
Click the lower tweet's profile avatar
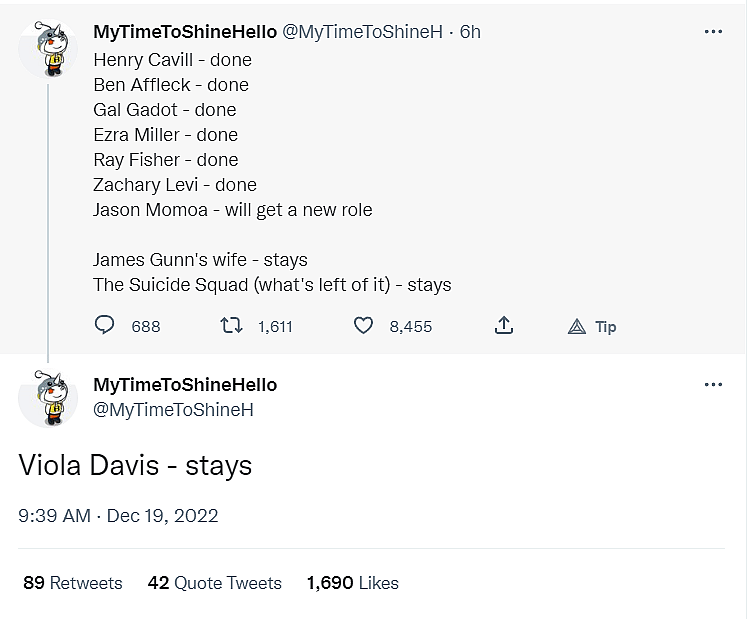48,397
